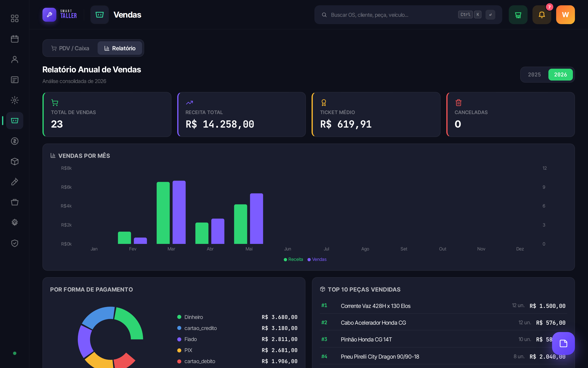The height and width of the screenshot is (368, 588).
Task: Click the R$ 3.680,00 Dinheiro amount
Action: (280, 317)
